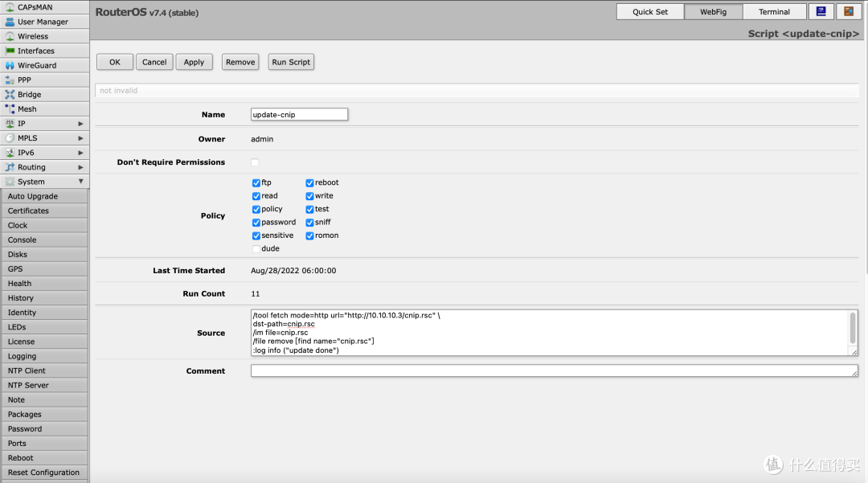Expand the IP submenu arrow

[80, 124]
